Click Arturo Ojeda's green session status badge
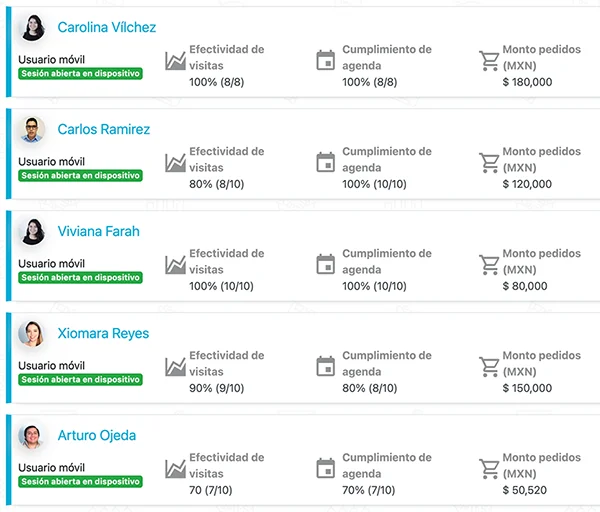600x512 pixels. 80,481
